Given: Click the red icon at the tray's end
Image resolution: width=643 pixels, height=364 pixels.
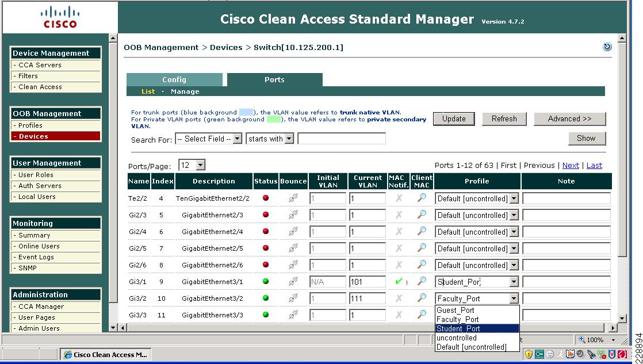Looking at the screenshot, I should pos(622,354).
